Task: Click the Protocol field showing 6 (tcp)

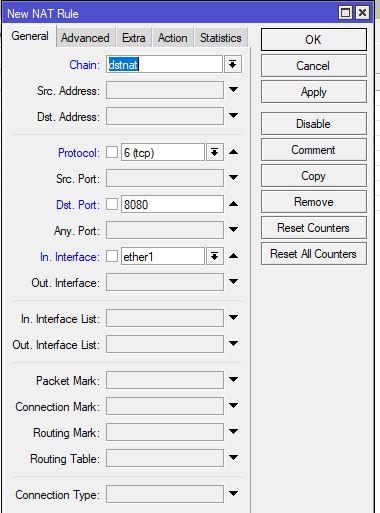Action: [x=163, y=152]
